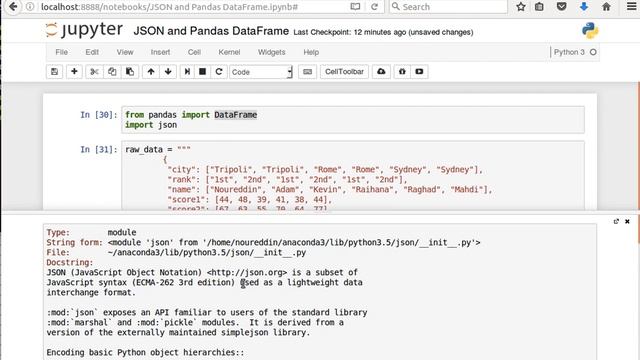Select the In [30] prompt label
The height and width of the screenshot is (360, 640).
pos(99,115)
